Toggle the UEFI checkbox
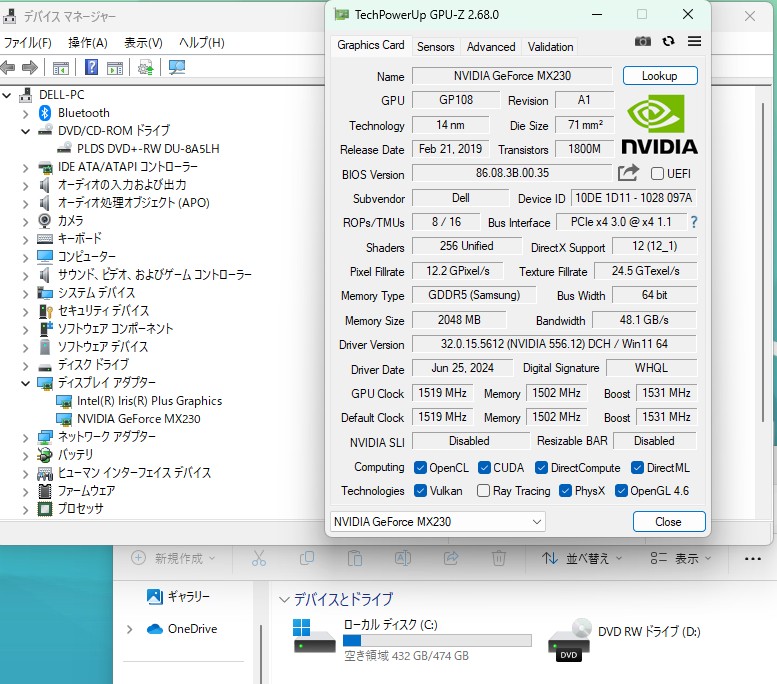This screenshot has height=684, width=777. tap(657, 173)
